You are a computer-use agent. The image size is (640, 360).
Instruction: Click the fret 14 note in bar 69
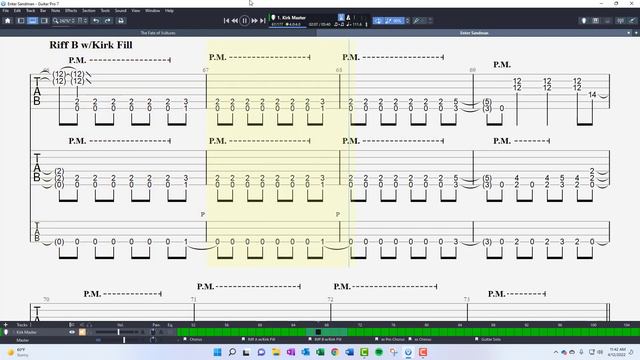592,95
